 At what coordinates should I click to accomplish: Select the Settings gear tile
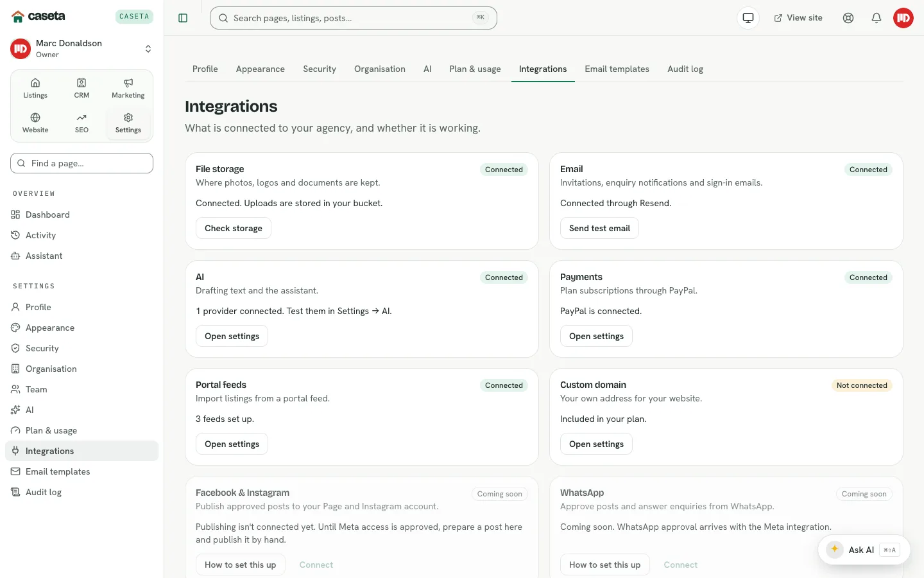pos(128,123)
